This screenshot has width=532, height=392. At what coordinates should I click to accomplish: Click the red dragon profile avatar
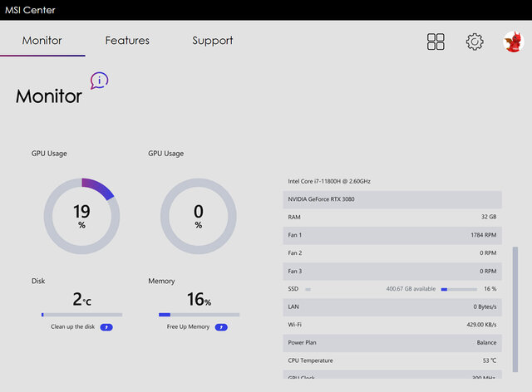512,42
